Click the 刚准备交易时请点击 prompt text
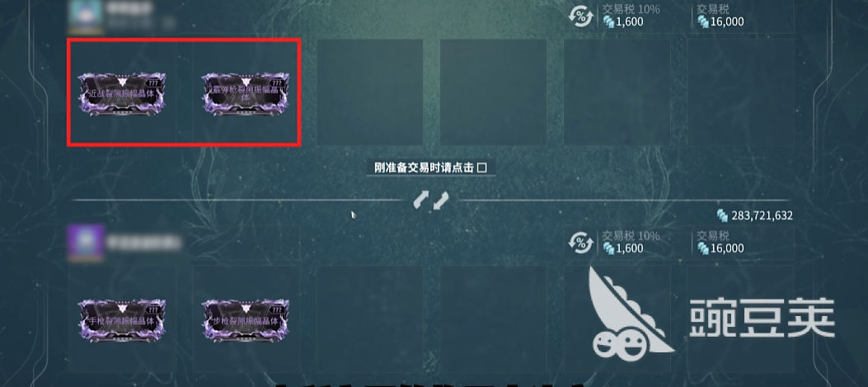 [x=424, y=168]
